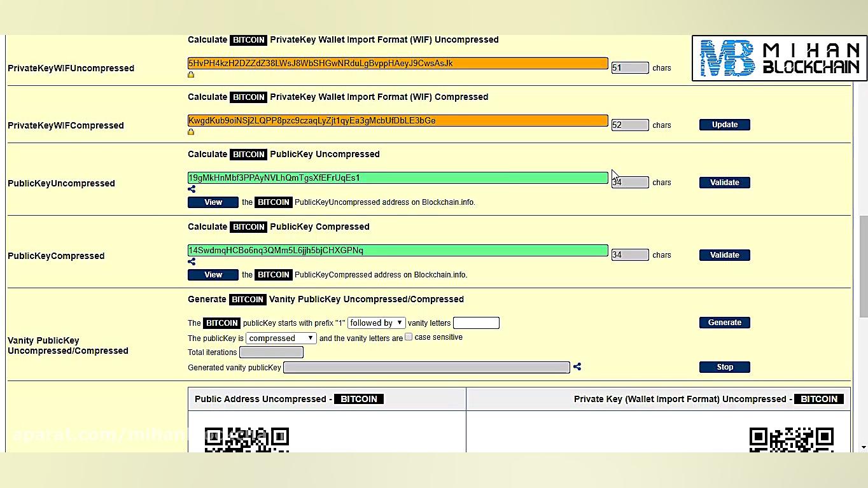Validate the PublicKeyCompressed address
868x488 pixels.
coord(725,255)
